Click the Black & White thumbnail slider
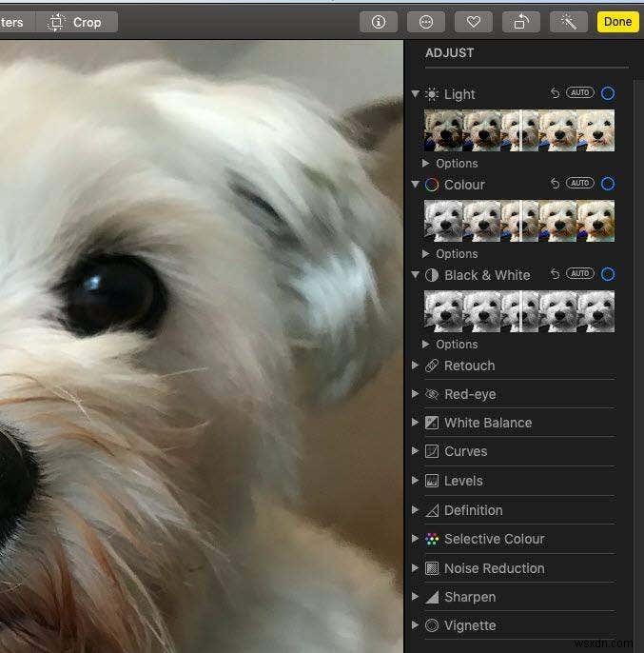This screenshot has height=653, width=644. coord(519,311)
